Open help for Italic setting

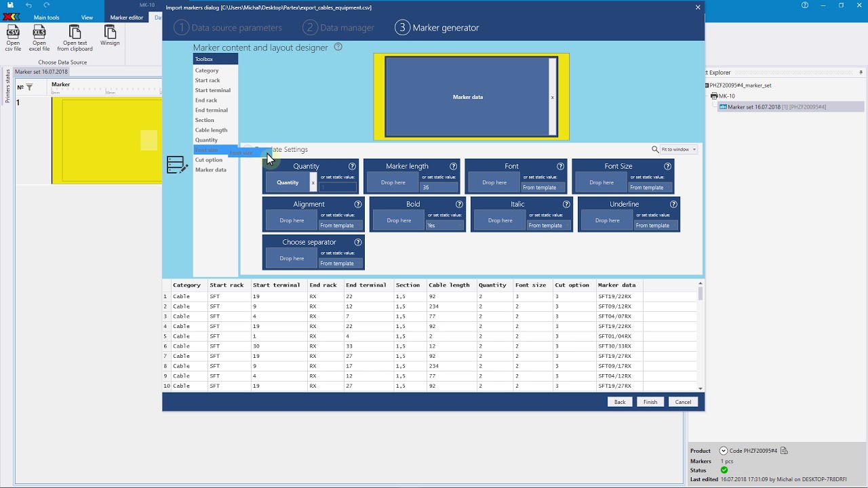click(566, 204)
